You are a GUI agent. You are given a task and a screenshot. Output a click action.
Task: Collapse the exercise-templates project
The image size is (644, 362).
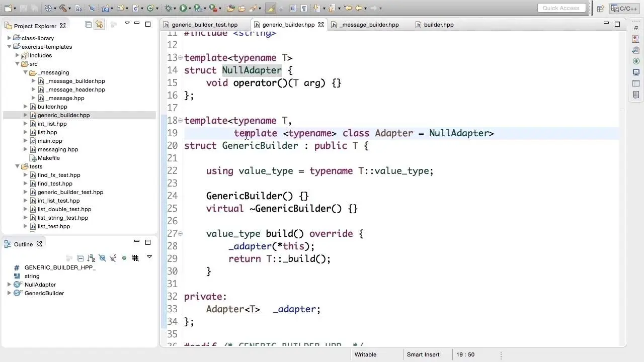pos(9,47)
